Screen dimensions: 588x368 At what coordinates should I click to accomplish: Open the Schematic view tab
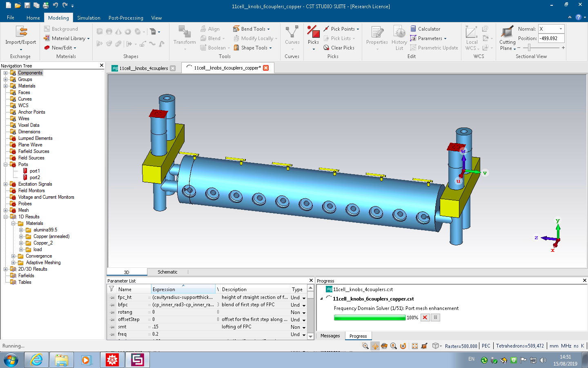tap(167, 272)
